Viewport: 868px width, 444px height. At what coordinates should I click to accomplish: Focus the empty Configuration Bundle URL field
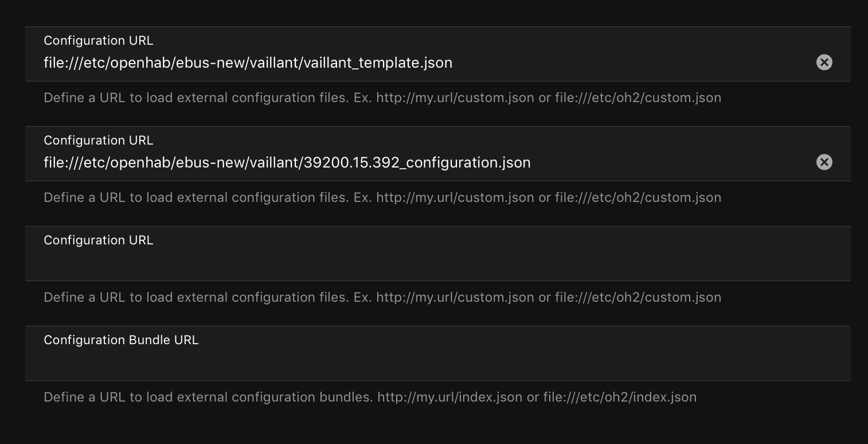[401, 363]
